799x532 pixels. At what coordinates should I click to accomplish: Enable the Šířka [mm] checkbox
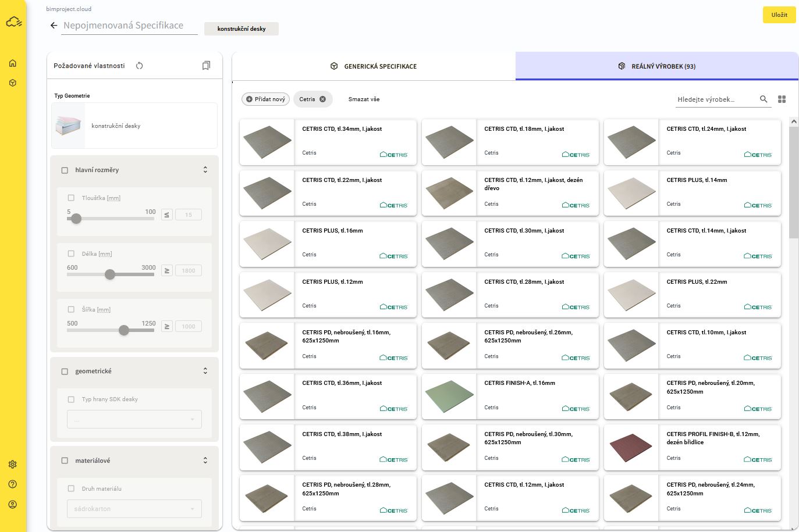(71, 309)
